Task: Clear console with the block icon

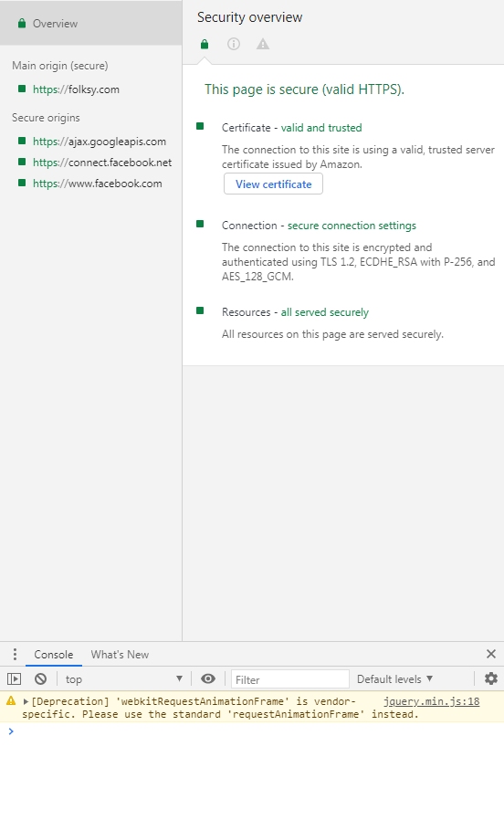Action: point(41,678)
